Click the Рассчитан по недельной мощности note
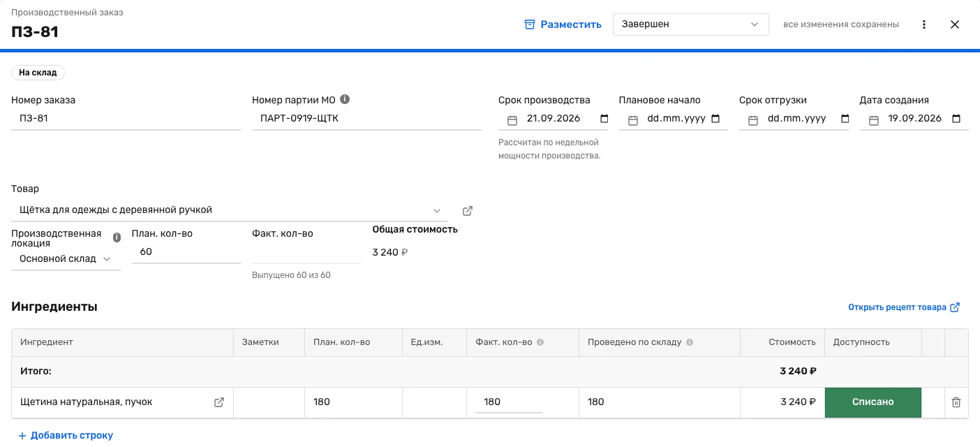The width and height of the screenshot is (980, 447). [x=549, y=149]
